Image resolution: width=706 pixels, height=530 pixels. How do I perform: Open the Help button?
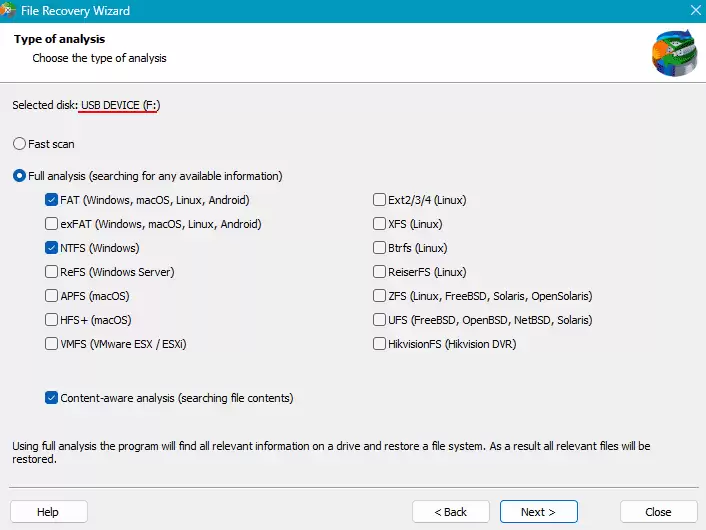point(48,512)
